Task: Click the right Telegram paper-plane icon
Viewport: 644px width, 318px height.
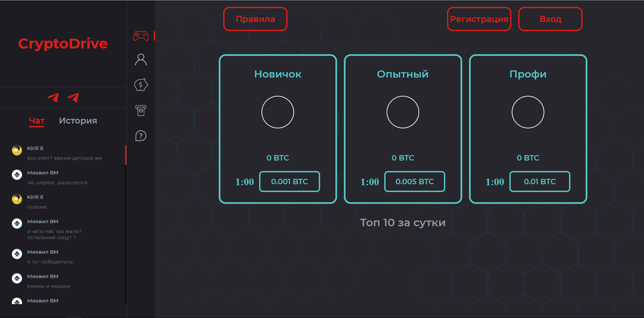Action: [x=74, y=98]
